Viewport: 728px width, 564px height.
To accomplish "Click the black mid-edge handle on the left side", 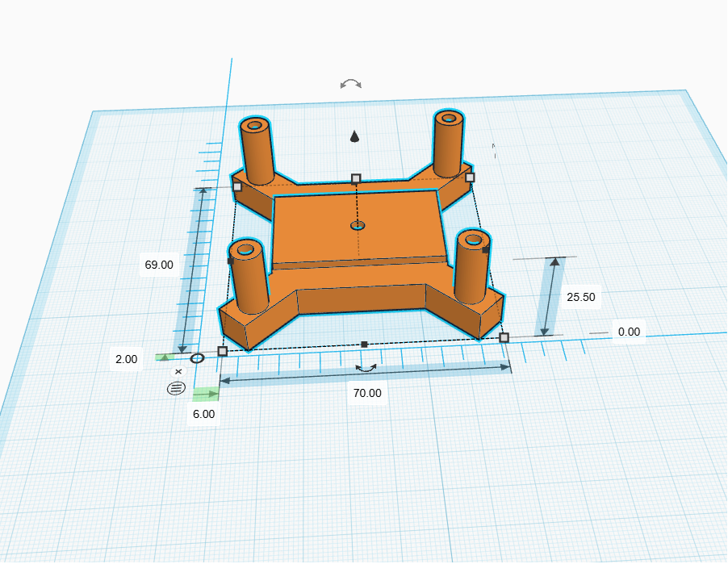I will click(x=230, y=261).
